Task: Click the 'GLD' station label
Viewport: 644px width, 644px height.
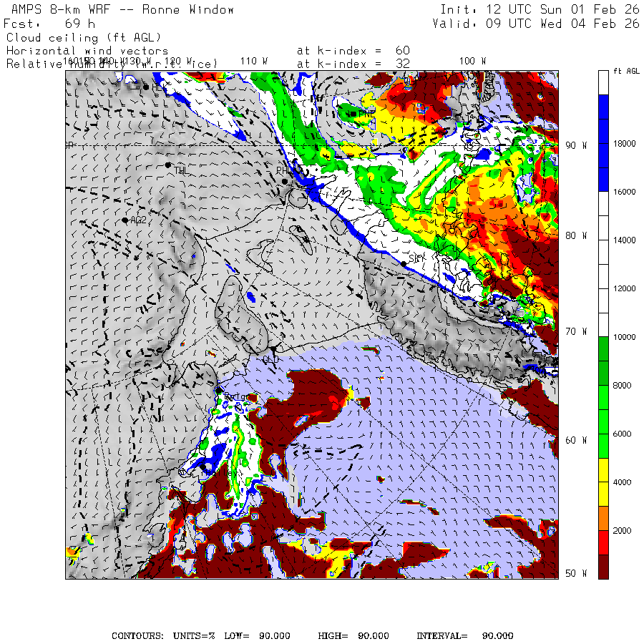Action: coord(270,360)
